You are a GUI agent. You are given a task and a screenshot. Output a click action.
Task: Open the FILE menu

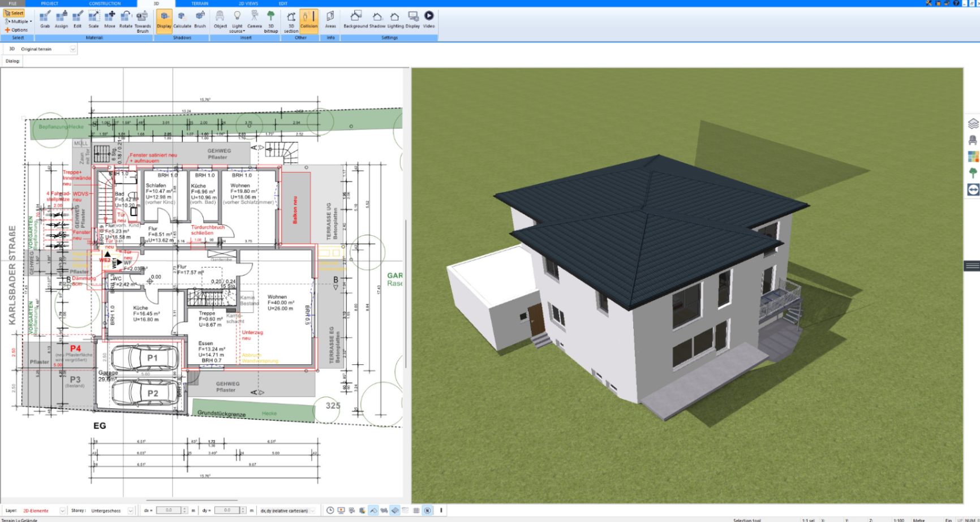(x=12, y=3)
